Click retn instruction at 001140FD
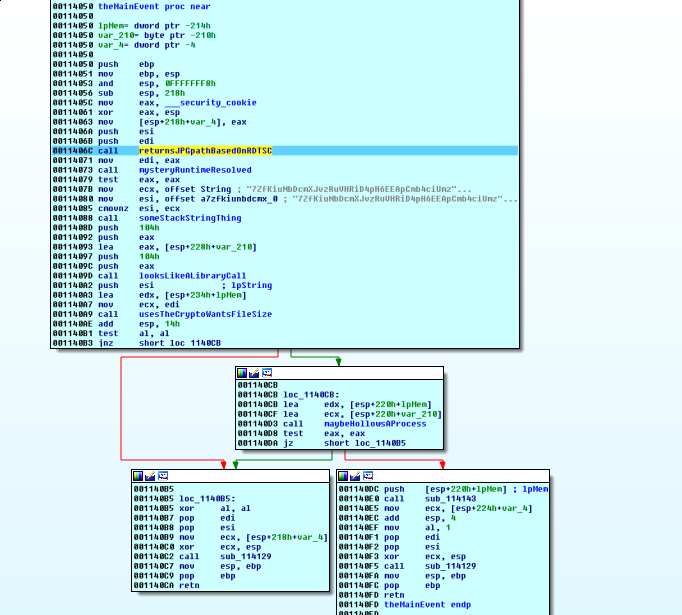 394,595
